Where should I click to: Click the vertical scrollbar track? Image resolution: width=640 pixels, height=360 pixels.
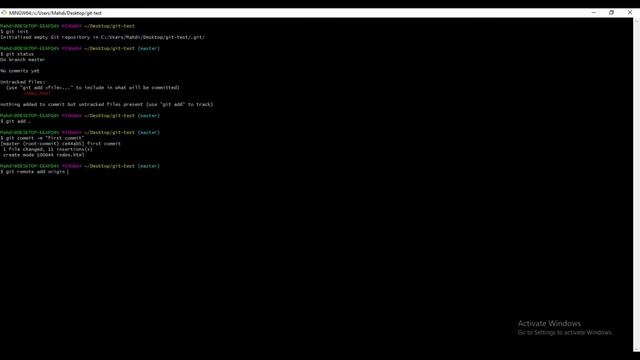[636, 184]
